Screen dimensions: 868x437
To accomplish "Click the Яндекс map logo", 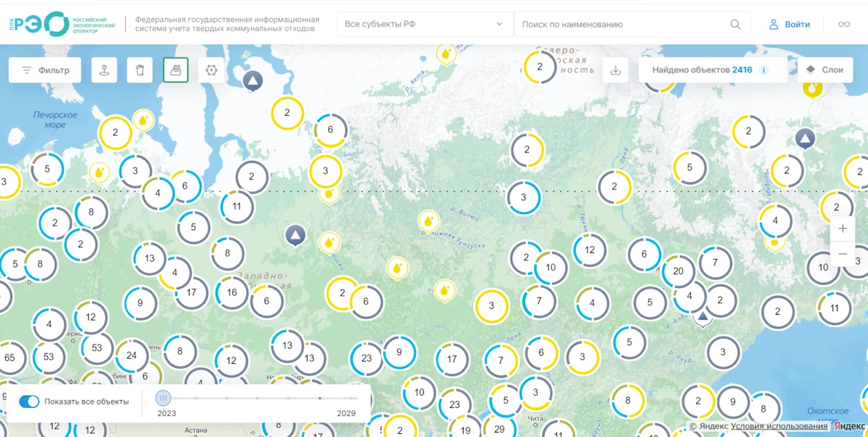I will (x=848, y=427).
